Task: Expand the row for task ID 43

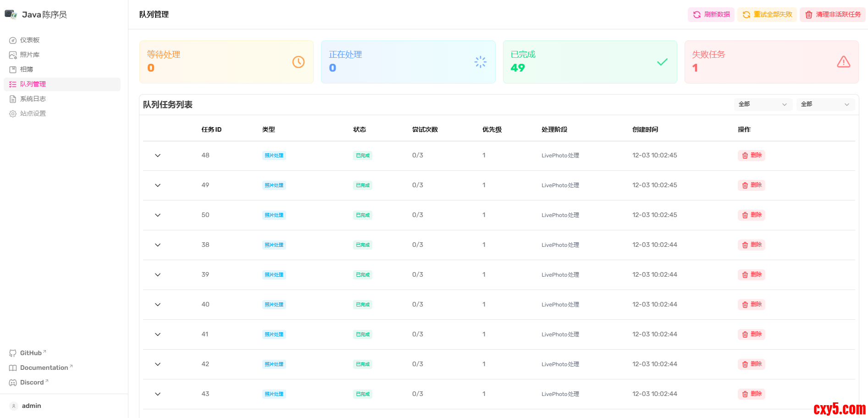Action: (158, 394)
